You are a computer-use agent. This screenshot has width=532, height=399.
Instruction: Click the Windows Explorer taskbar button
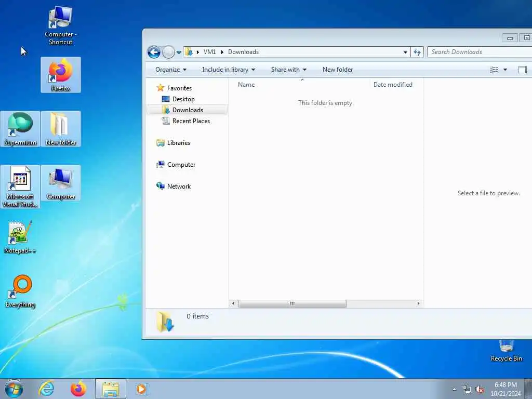coord(111,389)
